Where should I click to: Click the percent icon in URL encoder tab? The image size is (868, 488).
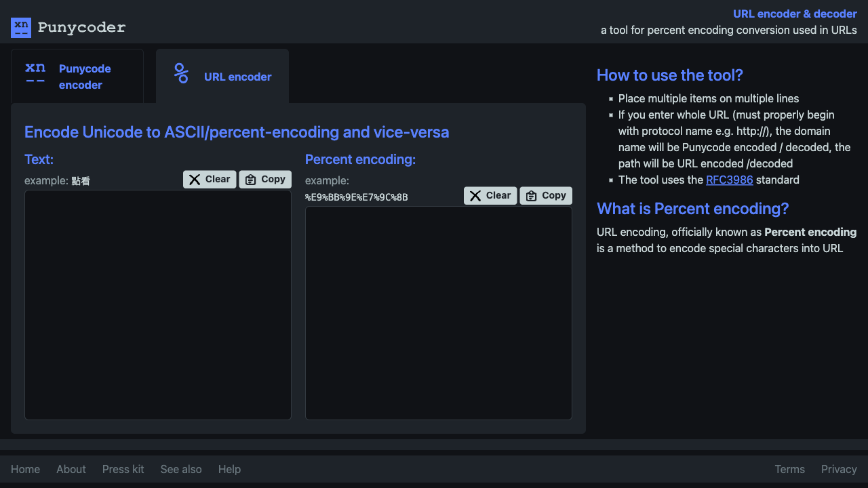pos(181,73)
